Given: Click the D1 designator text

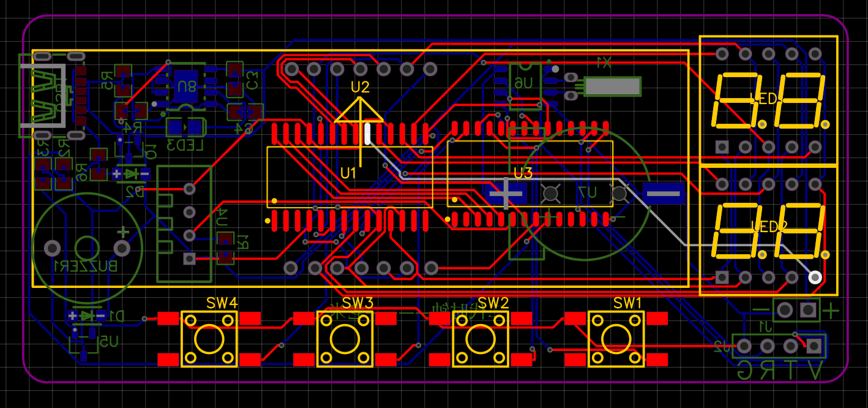Looking at the screenshot, I should click(x=116, y=316).
